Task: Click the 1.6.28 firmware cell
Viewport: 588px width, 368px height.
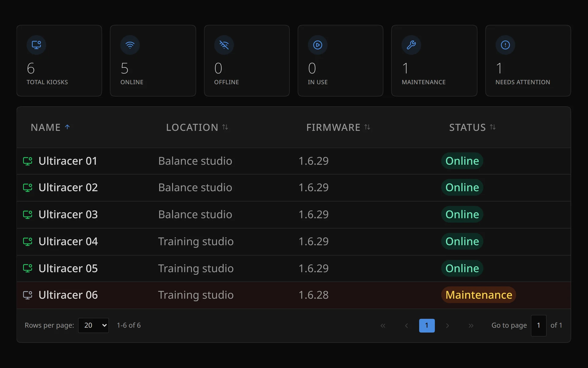Action: pos(314,295)
